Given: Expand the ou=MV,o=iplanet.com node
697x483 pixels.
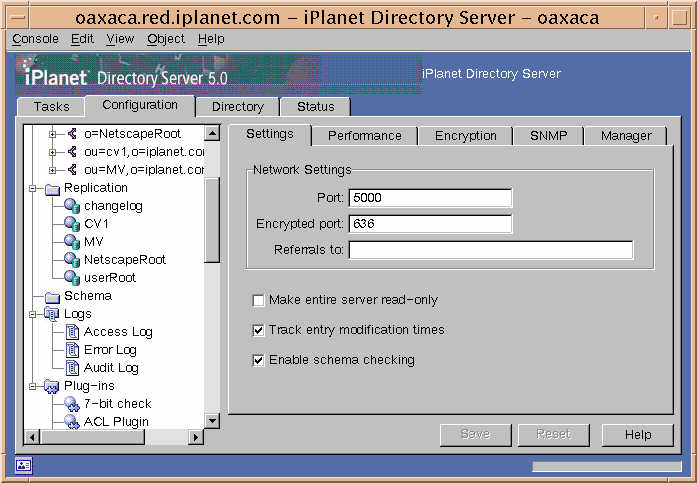Looking at the screenshot, I should [52, 170].
